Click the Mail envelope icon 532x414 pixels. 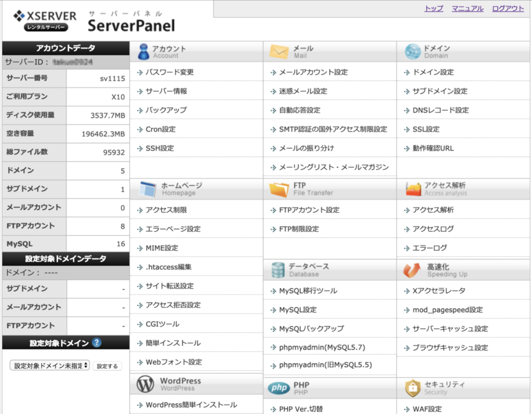(x=278, y=51)
